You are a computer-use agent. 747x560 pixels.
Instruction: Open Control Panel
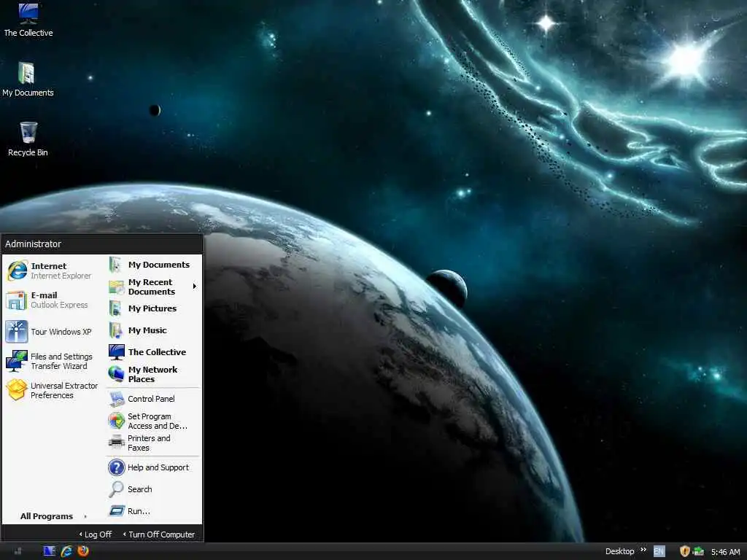point(153,399)
